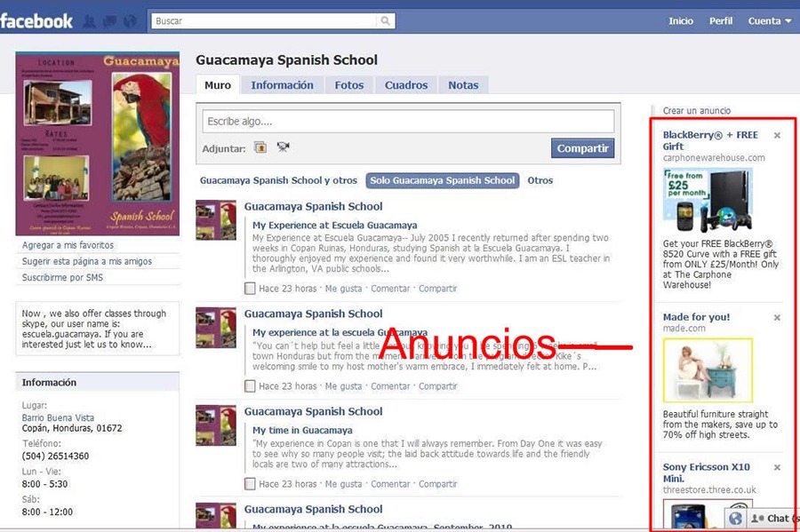Viewport: 800px width, 532px height.
Task: Click note icon under My time in Guacamaya
Action: [x=250, y=484]
